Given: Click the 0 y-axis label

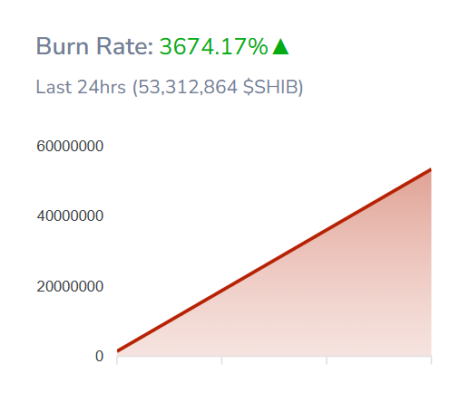Looking at the screenshot, I should [99, 356].
